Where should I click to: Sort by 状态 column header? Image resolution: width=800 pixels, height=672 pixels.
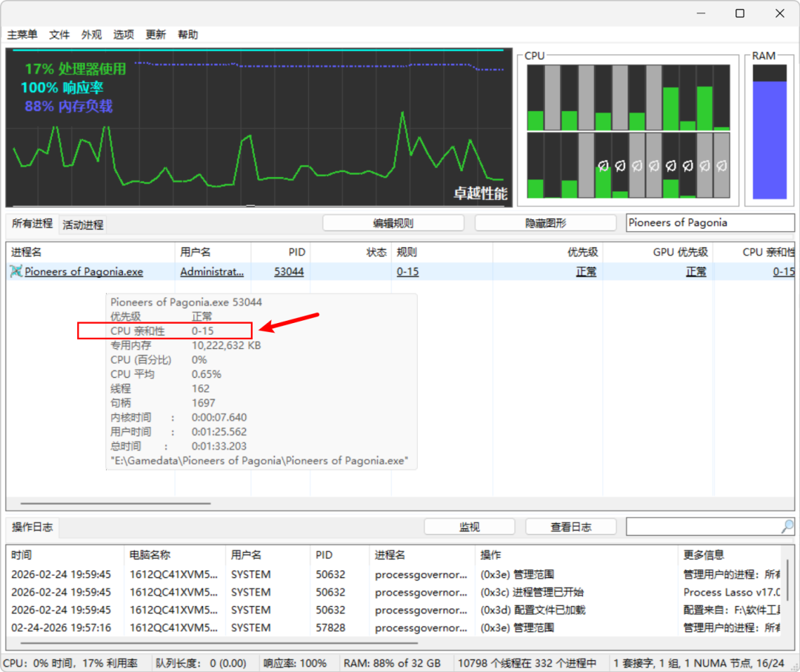(x=351, y=252)
